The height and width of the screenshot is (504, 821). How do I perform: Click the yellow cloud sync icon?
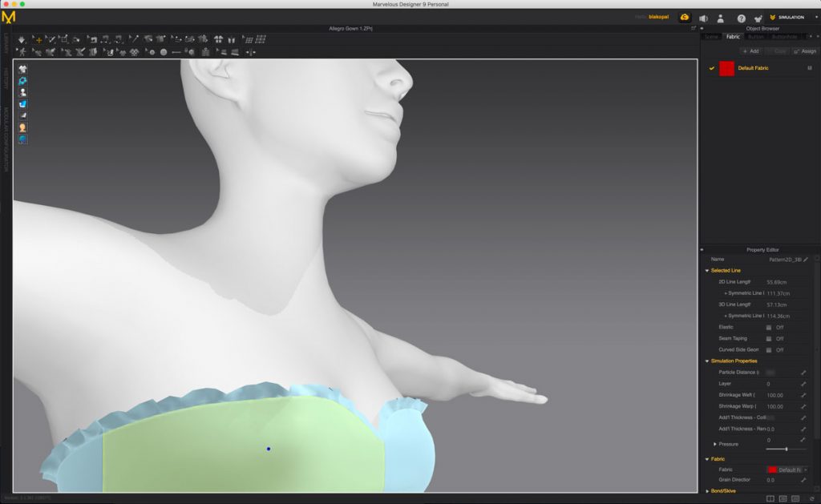click(x=685, y=18)
